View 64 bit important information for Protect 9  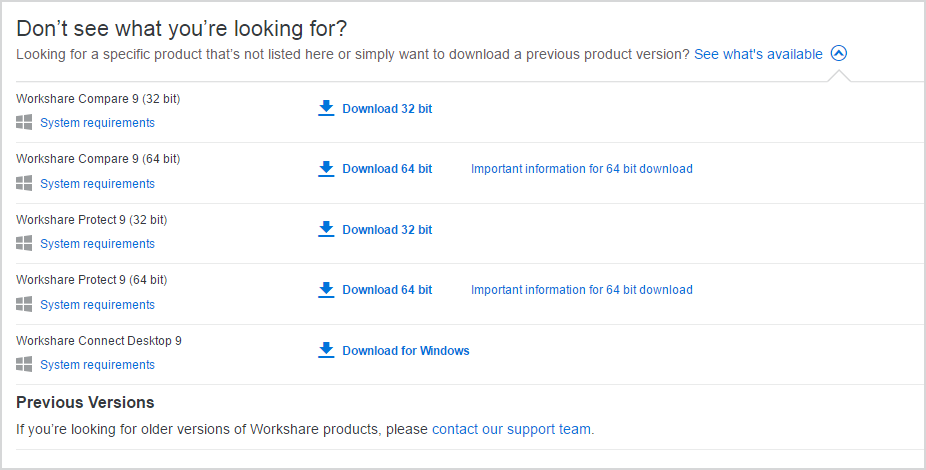[582, 290]
